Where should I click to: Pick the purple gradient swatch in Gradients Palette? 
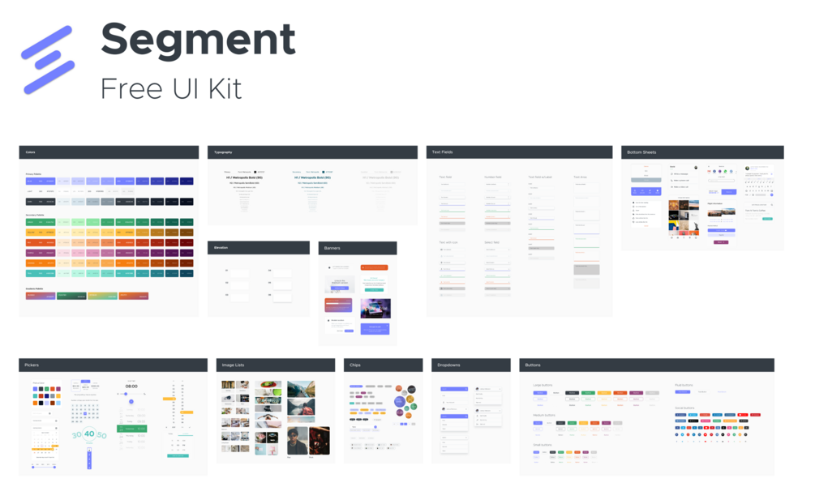coord(41,296)
